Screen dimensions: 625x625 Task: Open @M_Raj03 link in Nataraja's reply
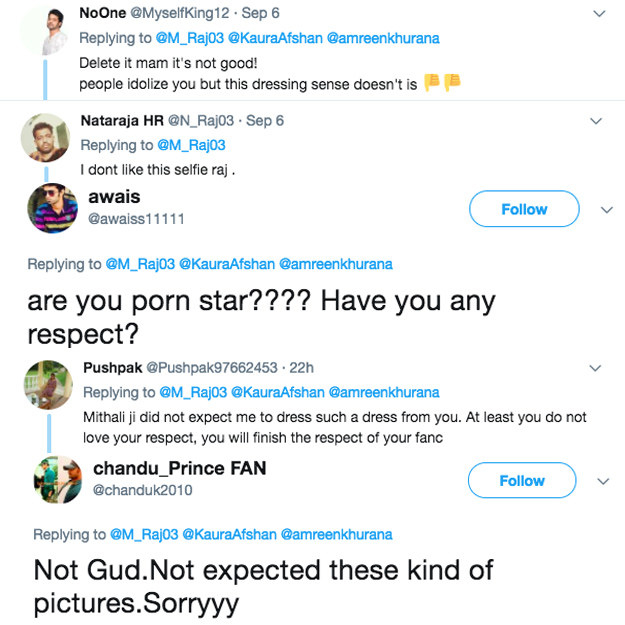click(x=191, y=145)
